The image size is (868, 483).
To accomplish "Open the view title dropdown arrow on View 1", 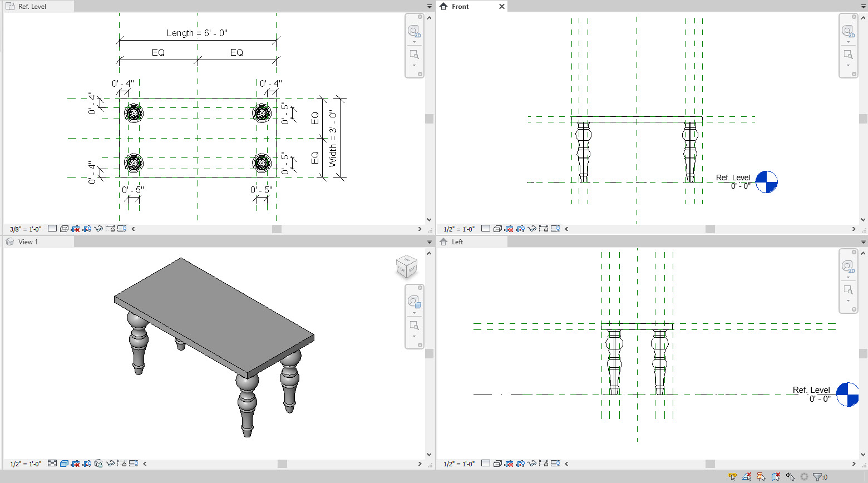I will pos(429,241).
